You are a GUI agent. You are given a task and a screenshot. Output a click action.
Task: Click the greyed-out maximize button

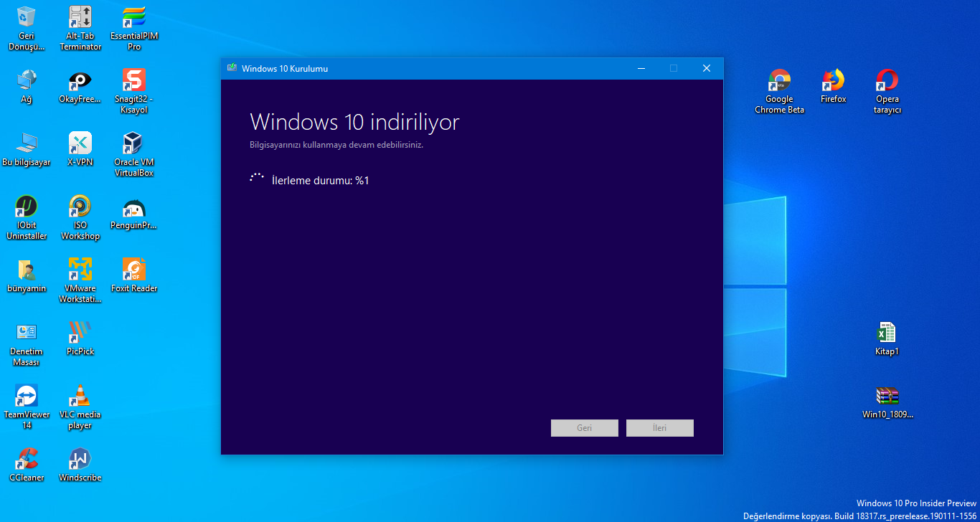[674, 68]
